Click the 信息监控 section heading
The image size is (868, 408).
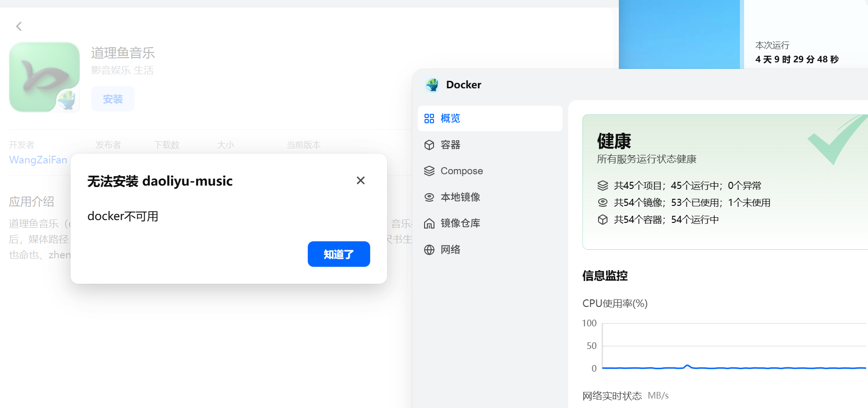605,276
